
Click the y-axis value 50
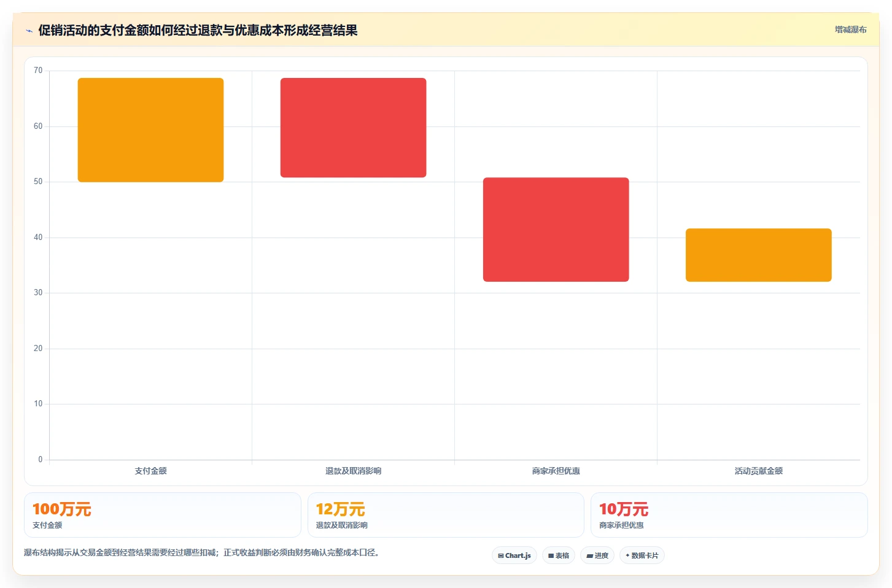[x=38, y=182]
